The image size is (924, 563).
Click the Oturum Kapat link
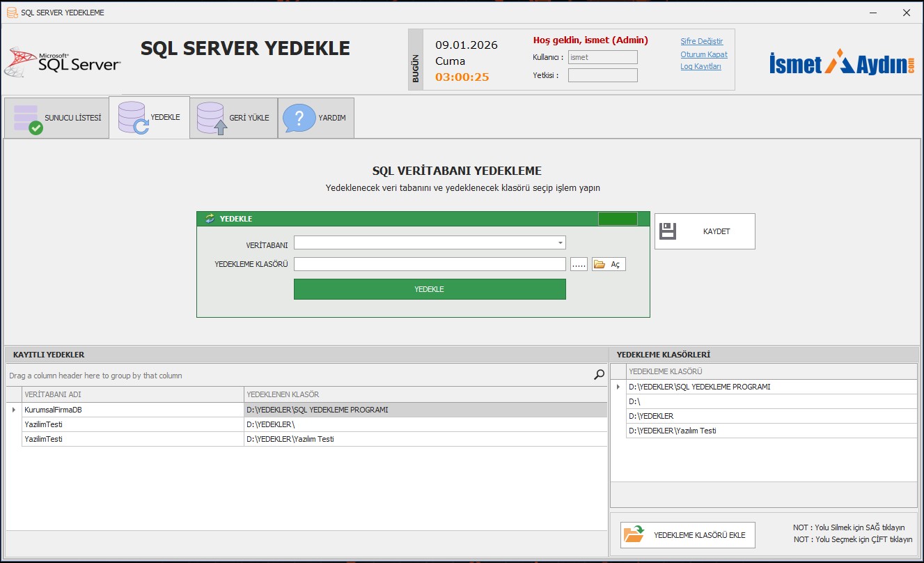(703, 54)
